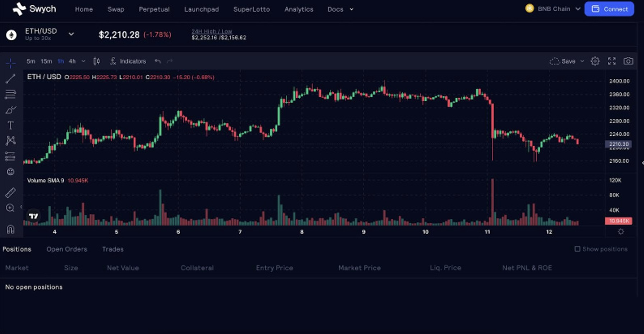Click the ruler measure tool
The height and width of the screenshot is (334, 644).
click(x=10, y=193)
